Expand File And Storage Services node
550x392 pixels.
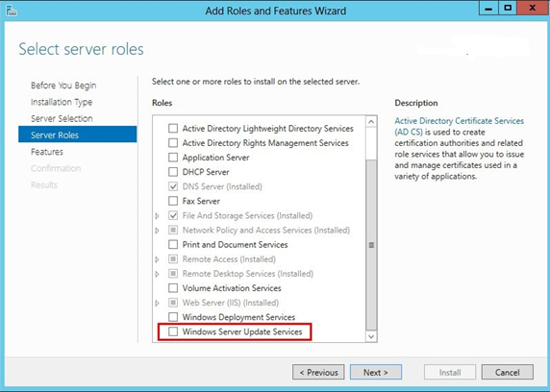click(x=157, y=216)
